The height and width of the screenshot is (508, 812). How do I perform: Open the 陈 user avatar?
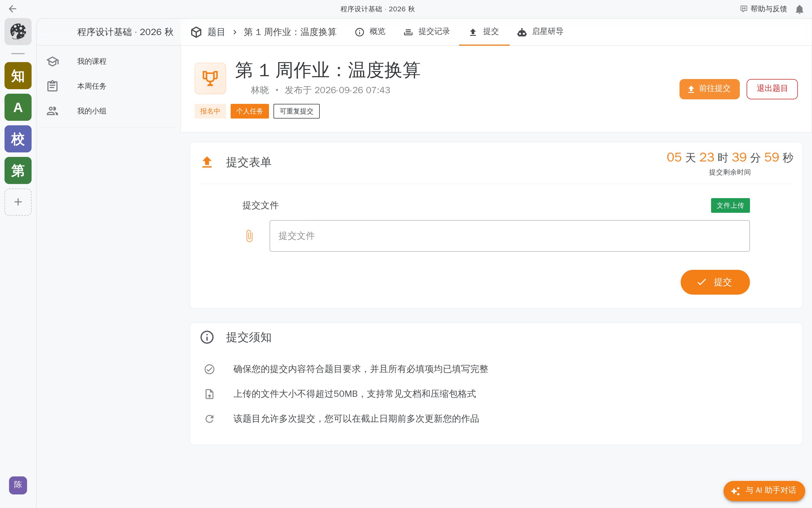(18, 485)
